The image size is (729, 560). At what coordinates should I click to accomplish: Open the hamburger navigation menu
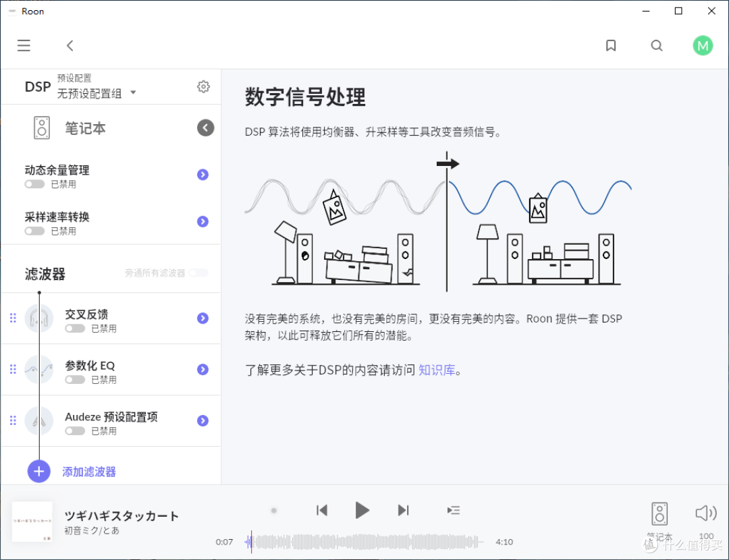pos(24,45)
